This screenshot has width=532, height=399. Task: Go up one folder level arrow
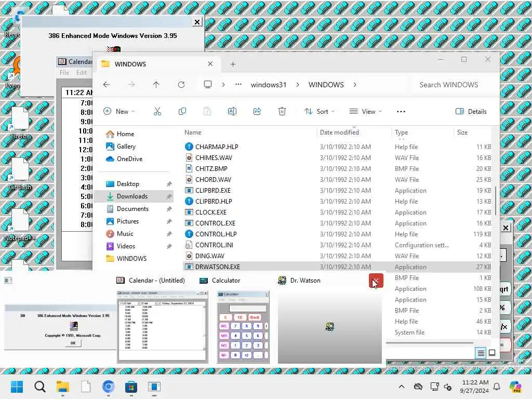(156, 85)
